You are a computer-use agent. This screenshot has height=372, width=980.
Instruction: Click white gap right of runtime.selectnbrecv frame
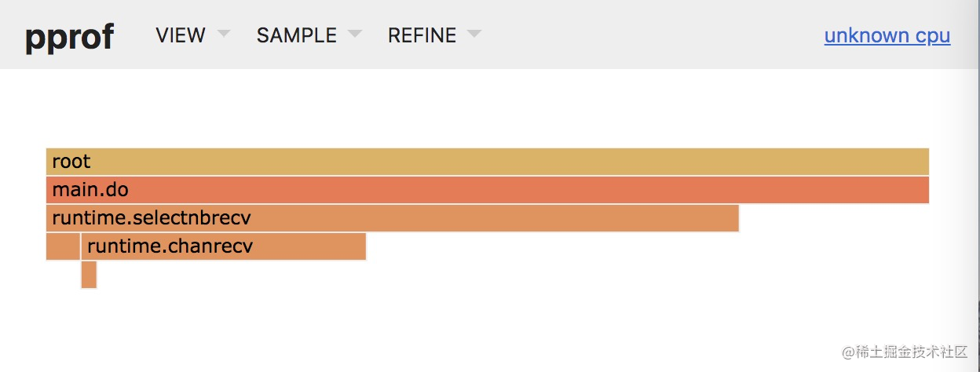coord(834,218)
